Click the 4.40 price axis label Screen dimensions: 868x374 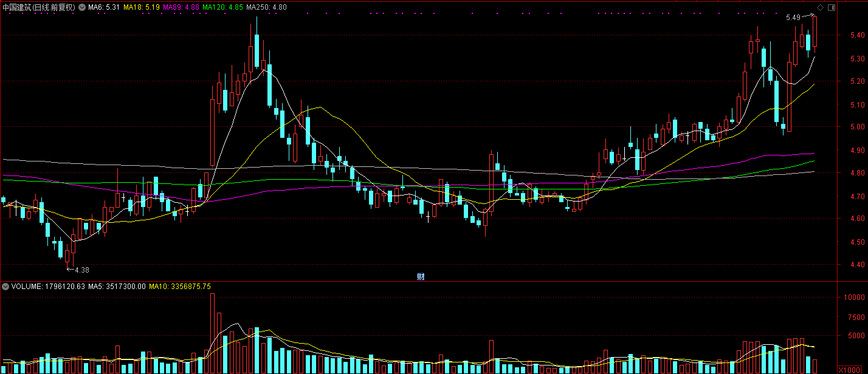pos(857,265)
